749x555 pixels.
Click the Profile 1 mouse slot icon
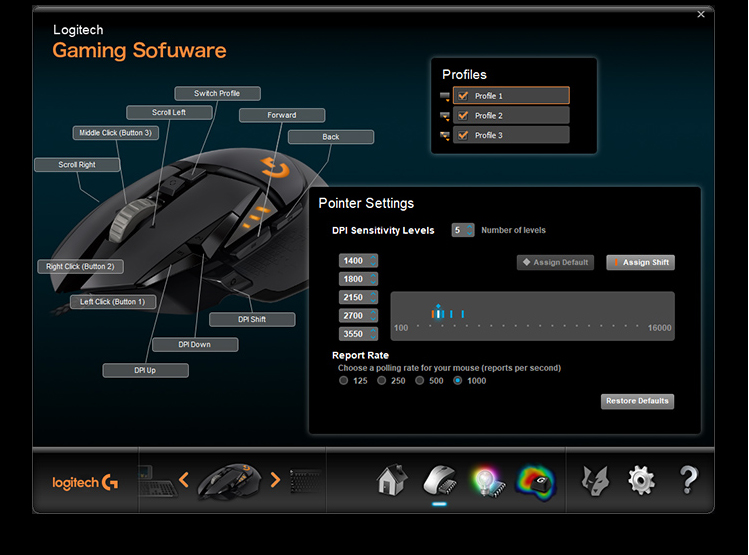(445, 96)
